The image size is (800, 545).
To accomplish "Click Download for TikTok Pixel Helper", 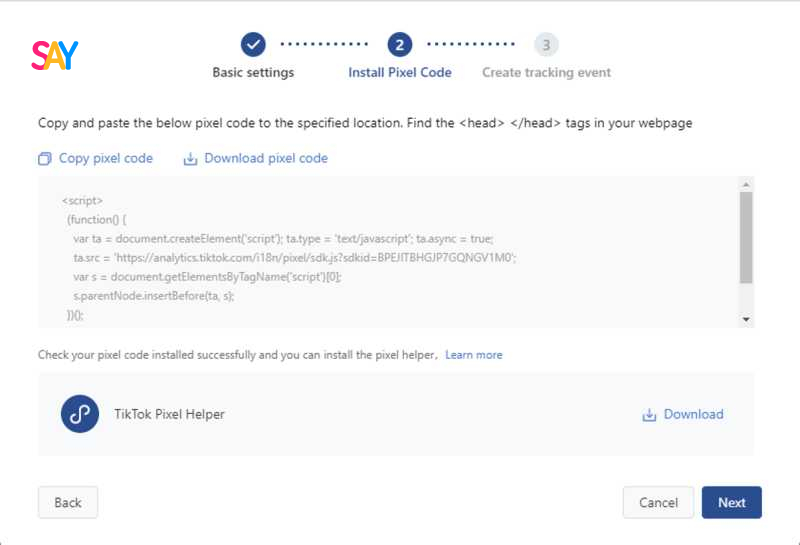I will [x=693, y=414].
